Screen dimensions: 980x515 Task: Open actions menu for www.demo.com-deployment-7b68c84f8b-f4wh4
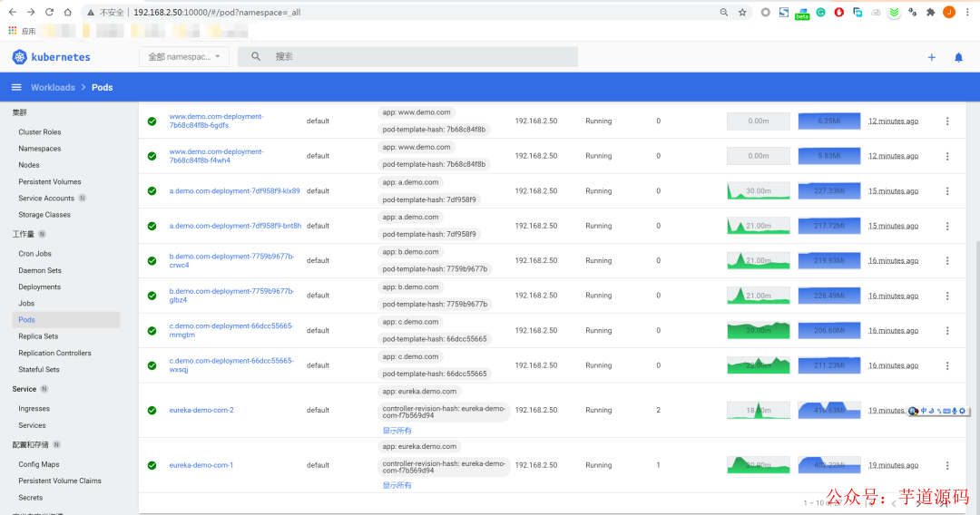tap(947, 156)
